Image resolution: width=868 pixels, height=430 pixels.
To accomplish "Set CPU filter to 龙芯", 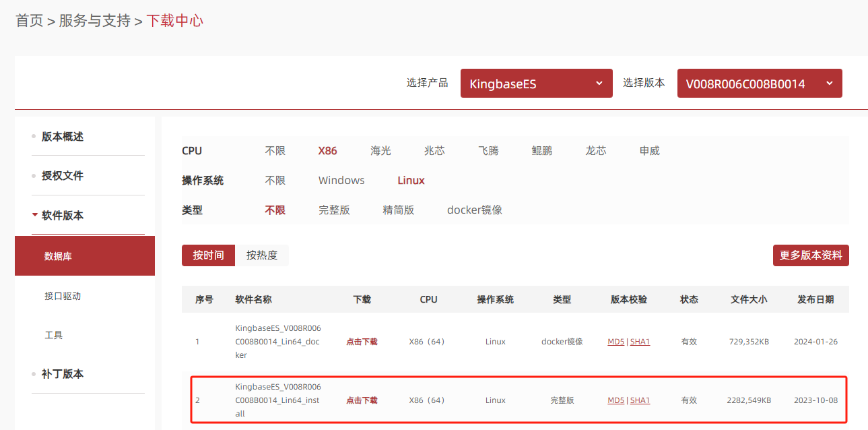I will 596,151.
